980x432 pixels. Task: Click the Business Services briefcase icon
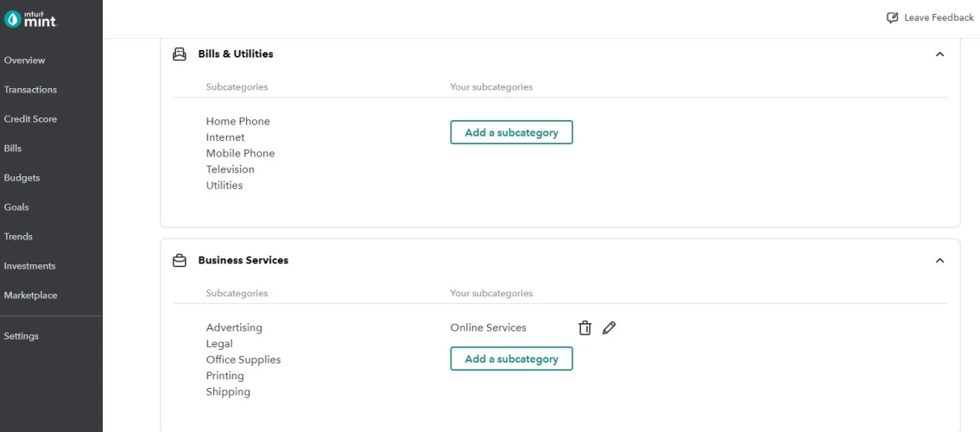pos(180,260)
